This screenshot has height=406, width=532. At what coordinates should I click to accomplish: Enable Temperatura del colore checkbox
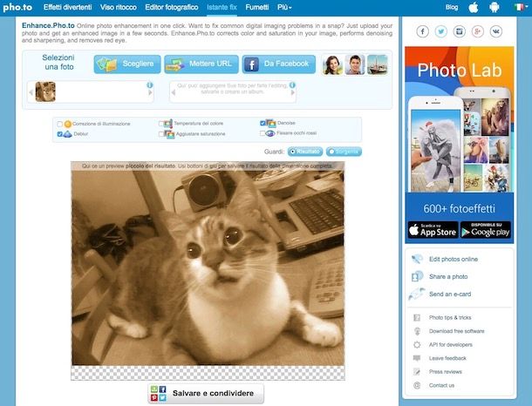click(x=161, y=124)
